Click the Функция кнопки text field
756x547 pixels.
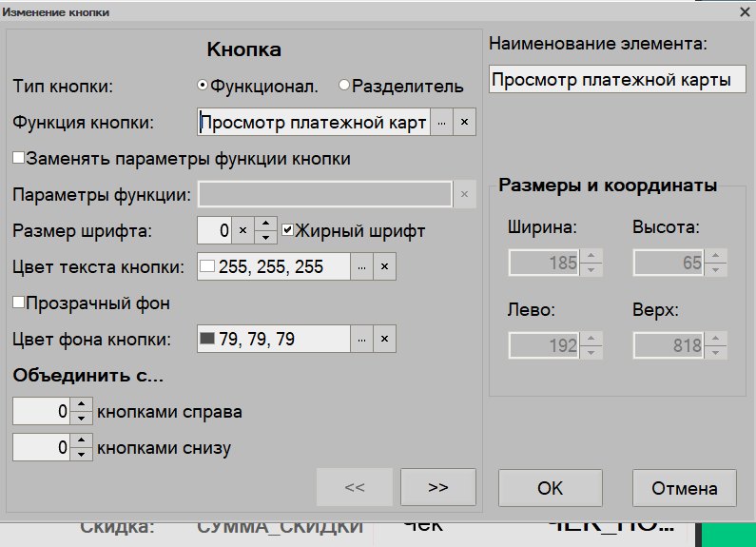314,122
